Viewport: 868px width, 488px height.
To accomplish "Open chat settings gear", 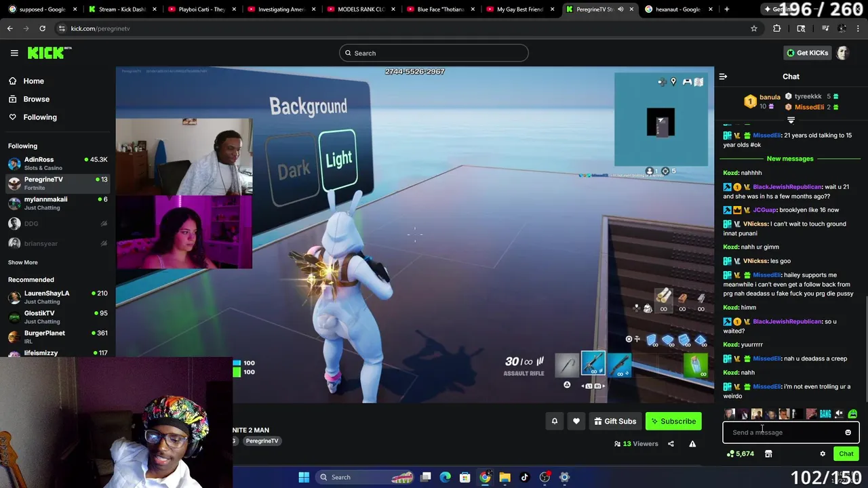I will [823, 454].
